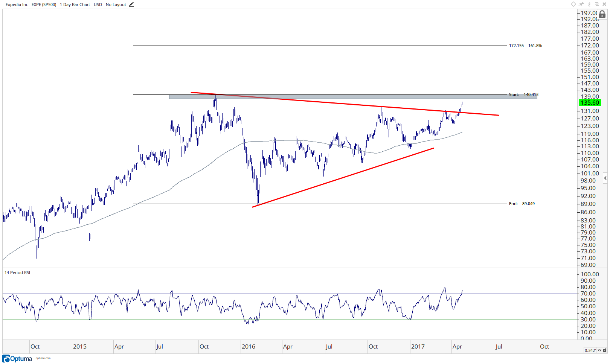Select the gray resistance zone rectangle
The height and width of the screenshot is (364, 610).
point(353,97)
